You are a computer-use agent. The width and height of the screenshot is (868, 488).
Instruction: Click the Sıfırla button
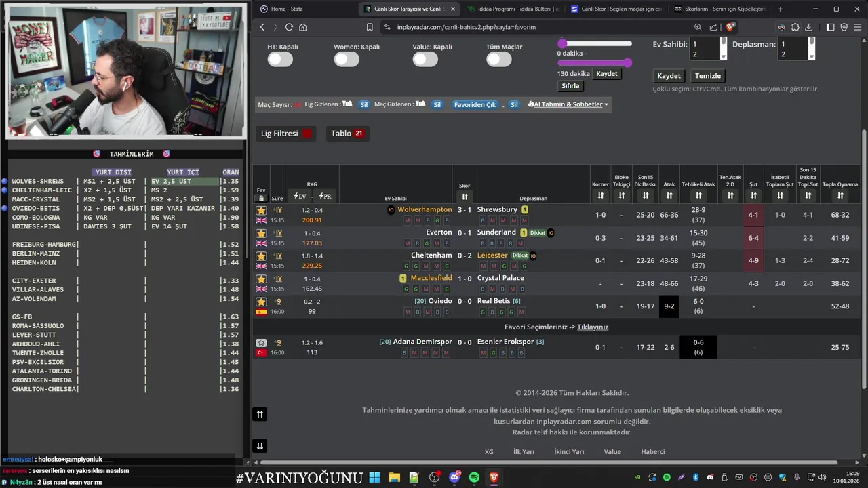[570, 86]
